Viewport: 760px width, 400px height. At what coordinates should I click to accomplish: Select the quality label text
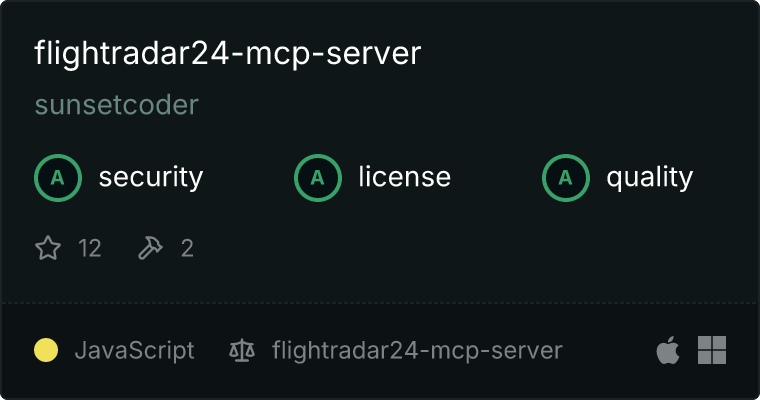[x=650, y=177]
